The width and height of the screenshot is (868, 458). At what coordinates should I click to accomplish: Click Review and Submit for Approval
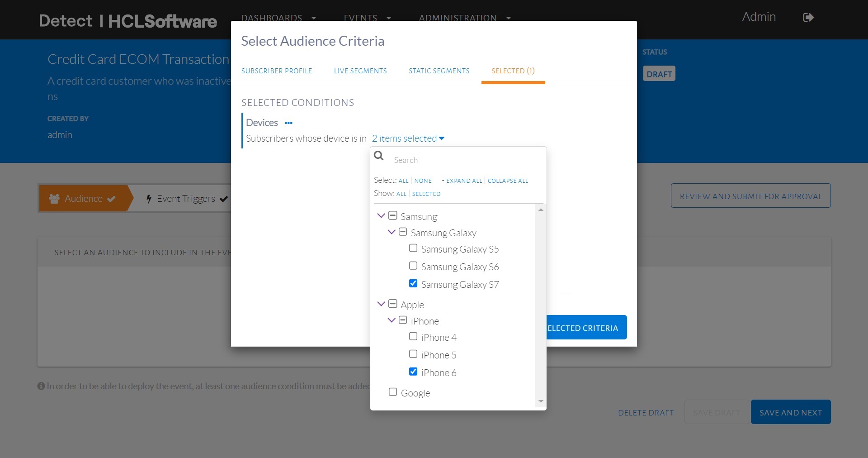click(751, 196)
